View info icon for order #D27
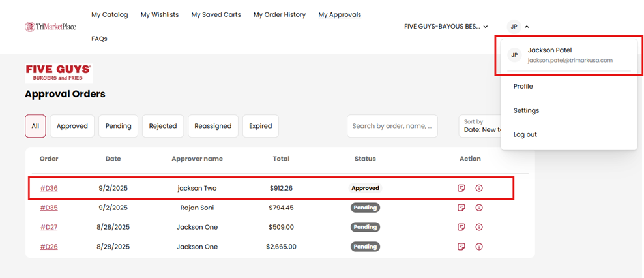Image resolution: width=644 pixels, height=278 pixels. 479,227
